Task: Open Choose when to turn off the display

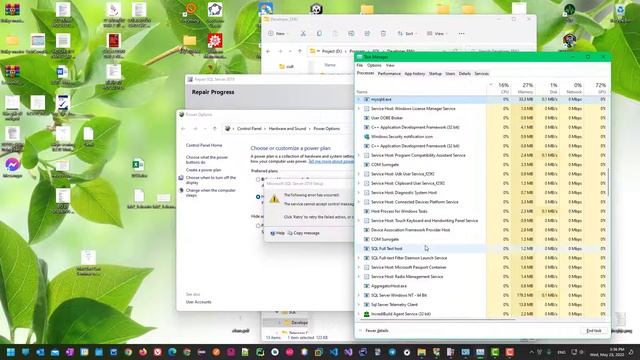Action: coord(211,180)
